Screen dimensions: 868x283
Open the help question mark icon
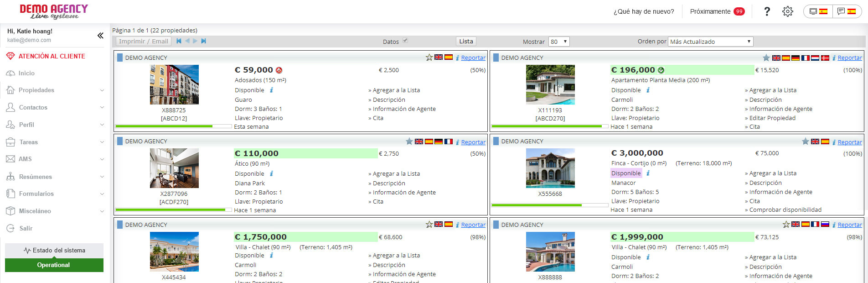pyautogui.click(x=767, y=11)
